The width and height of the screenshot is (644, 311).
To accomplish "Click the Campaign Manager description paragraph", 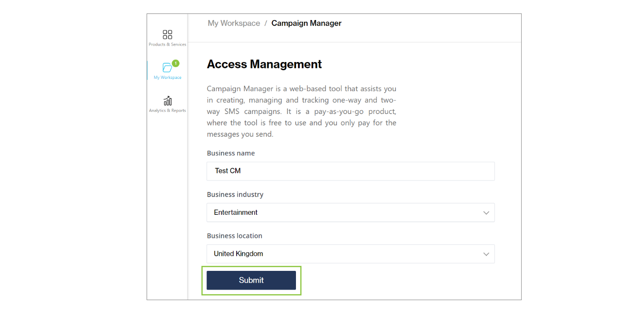I will pyautogui.click(x=301, y=111).
